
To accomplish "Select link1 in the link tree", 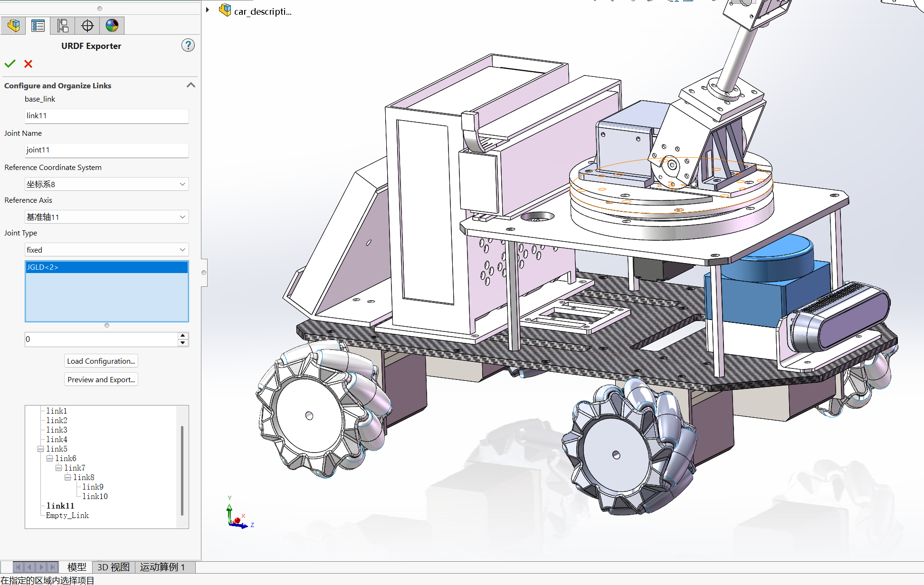I will [57, 411].
